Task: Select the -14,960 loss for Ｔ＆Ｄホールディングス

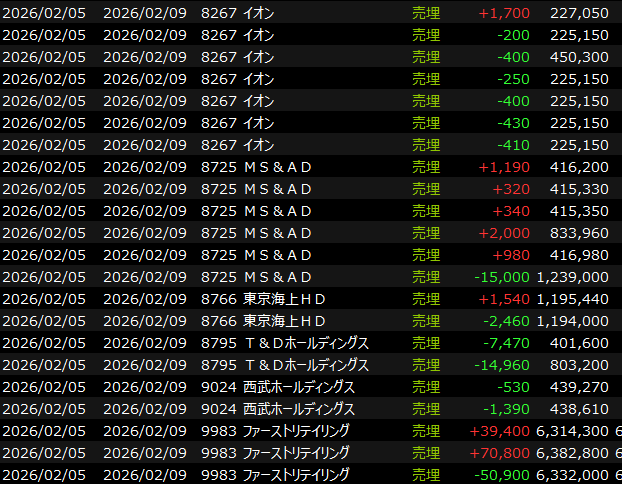Action: coord(502,365)
